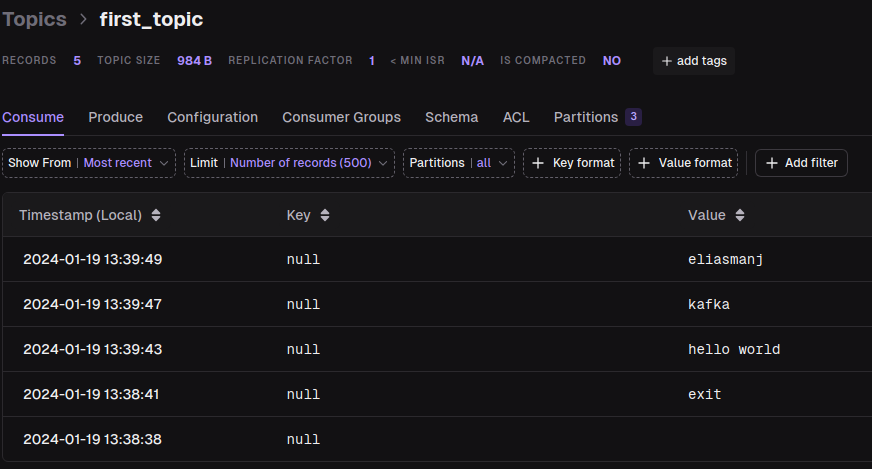Sort by Timestamp column arrows icon
The width and height of the screenshot is (872, 469).
[x=156, y=215]
